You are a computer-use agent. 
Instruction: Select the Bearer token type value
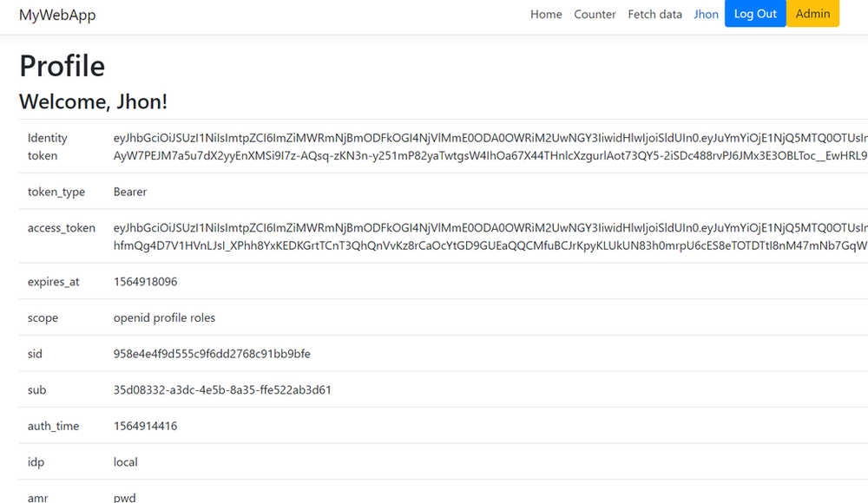pos(130,192)
